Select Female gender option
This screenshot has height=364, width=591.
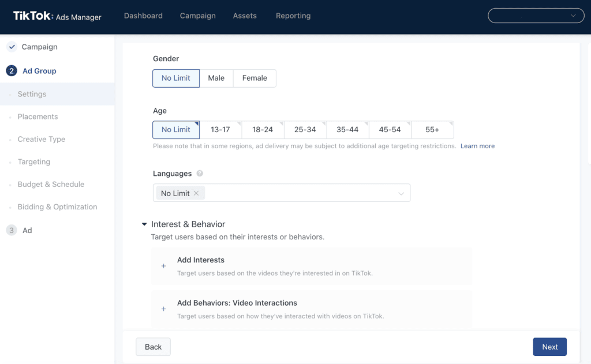coord(255,78)
